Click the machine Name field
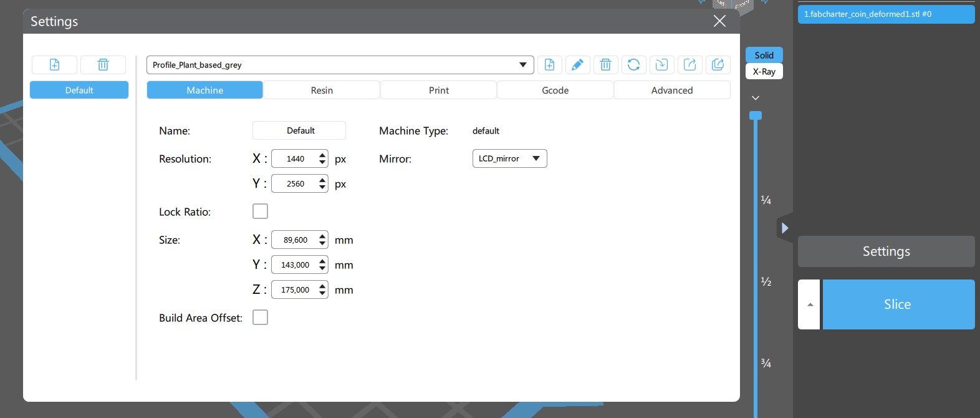980x418 pixels. tap(299, 130)
